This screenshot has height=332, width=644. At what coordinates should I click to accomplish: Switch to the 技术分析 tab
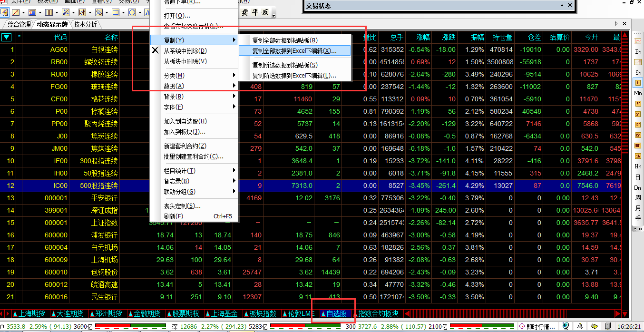[x=86, y=24]
